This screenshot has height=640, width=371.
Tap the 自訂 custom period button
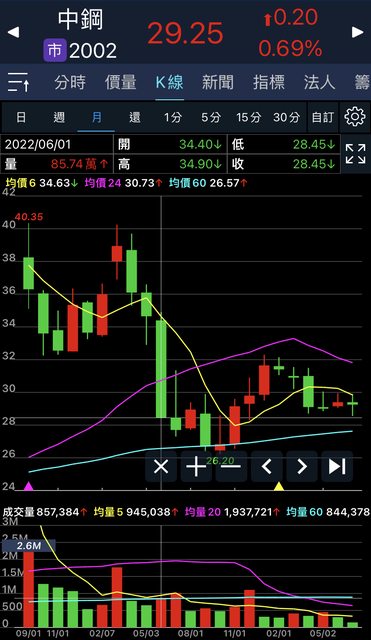[323, 118]
